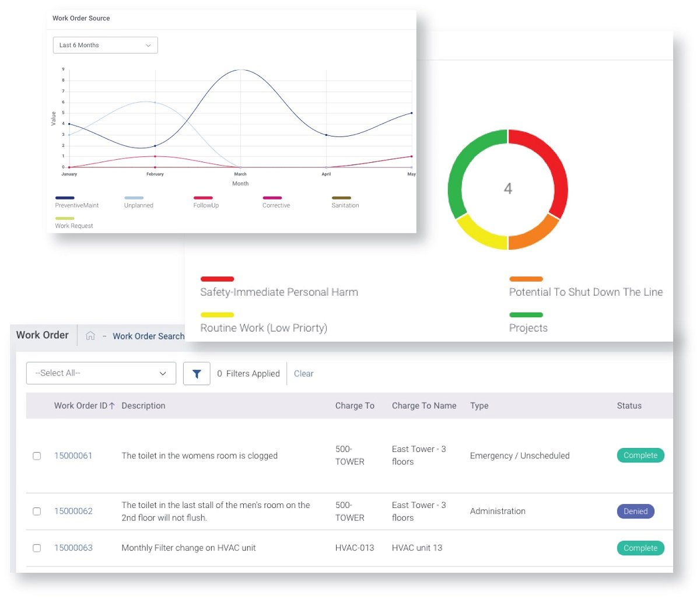Open work order 15000061 link
The width and height of the screenshot is (700, 599).
click(73, 456)
